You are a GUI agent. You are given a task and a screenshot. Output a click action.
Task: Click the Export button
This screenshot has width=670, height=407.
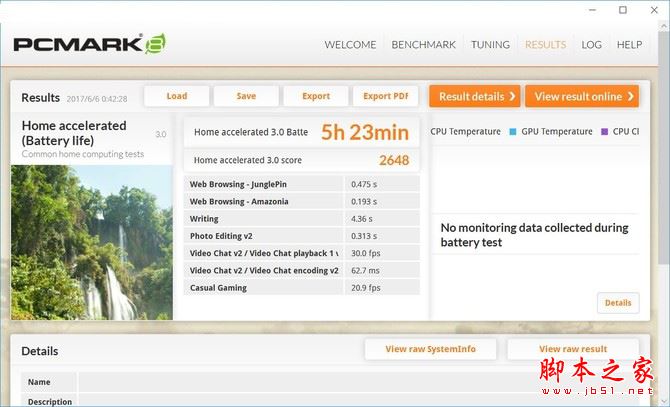[x=316, y=96]
